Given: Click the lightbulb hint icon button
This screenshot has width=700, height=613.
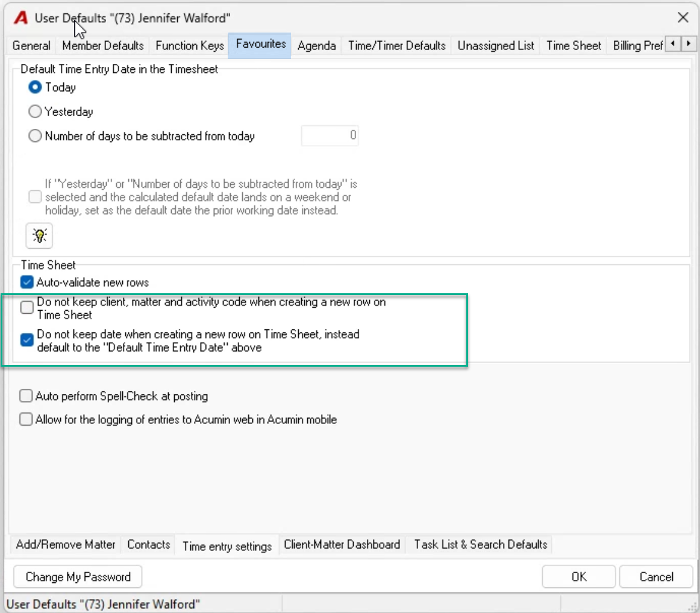Looking at the screenshot, I should click(x=39, y=235).
